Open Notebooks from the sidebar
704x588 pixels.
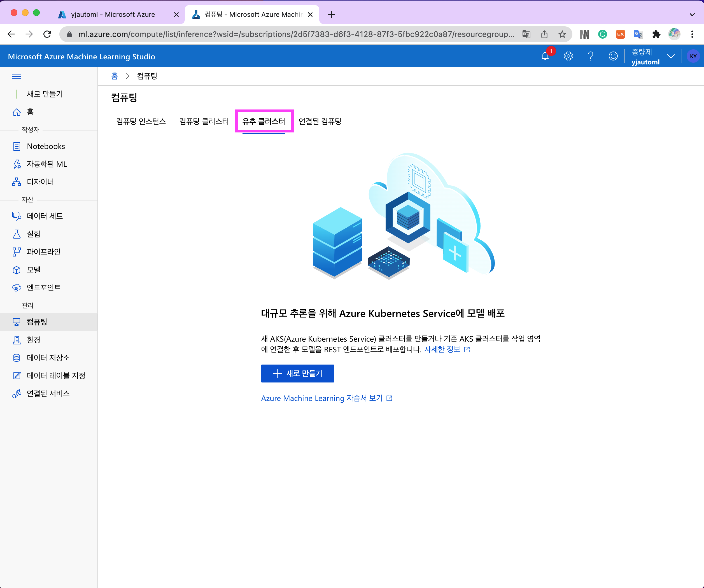point(49,146)
